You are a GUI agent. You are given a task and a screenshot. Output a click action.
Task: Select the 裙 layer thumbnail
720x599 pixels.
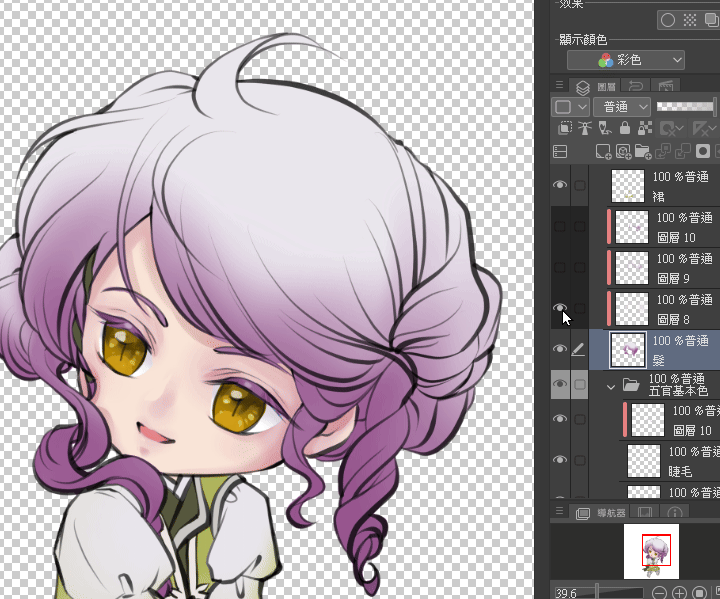[x=628, y=186]
